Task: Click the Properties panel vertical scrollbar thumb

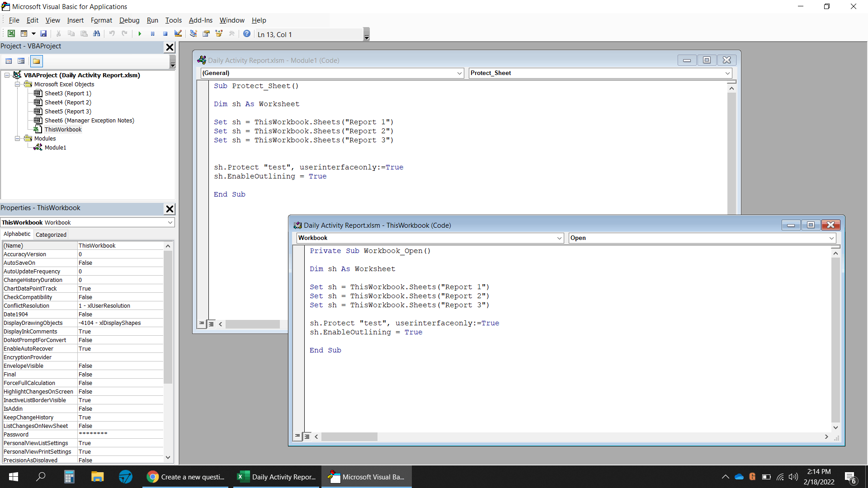Action: [x=168, y=317]
